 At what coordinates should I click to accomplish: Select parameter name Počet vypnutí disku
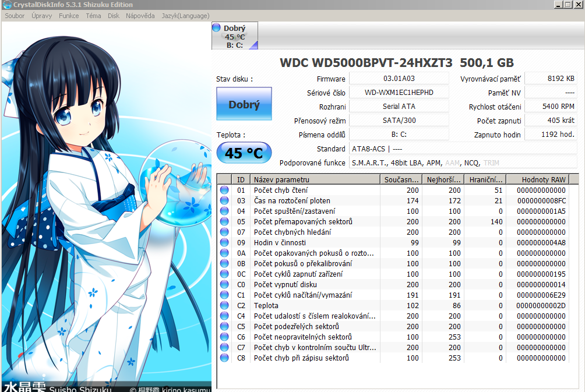tap(286, 285)
